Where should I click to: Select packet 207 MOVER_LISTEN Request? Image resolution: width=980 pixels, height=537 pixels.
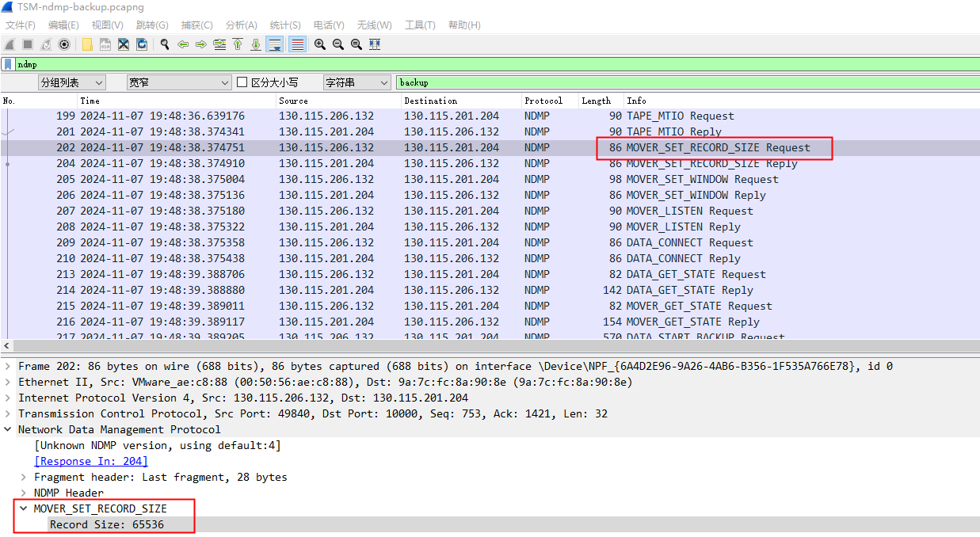click(x=490, y=211)
